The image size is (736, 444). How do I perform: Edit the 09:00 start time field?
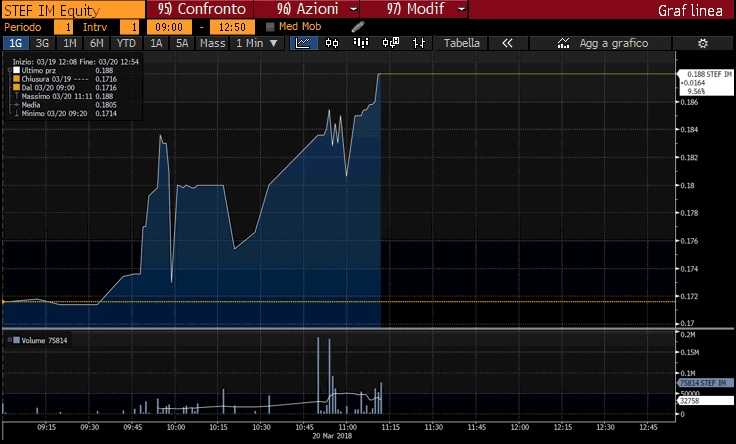(169, 27)
